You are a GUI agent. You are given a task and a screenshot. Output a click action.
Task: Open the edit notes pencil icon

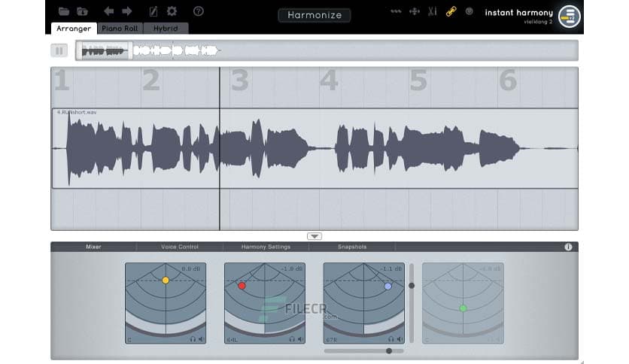click(x=153, y=11)
